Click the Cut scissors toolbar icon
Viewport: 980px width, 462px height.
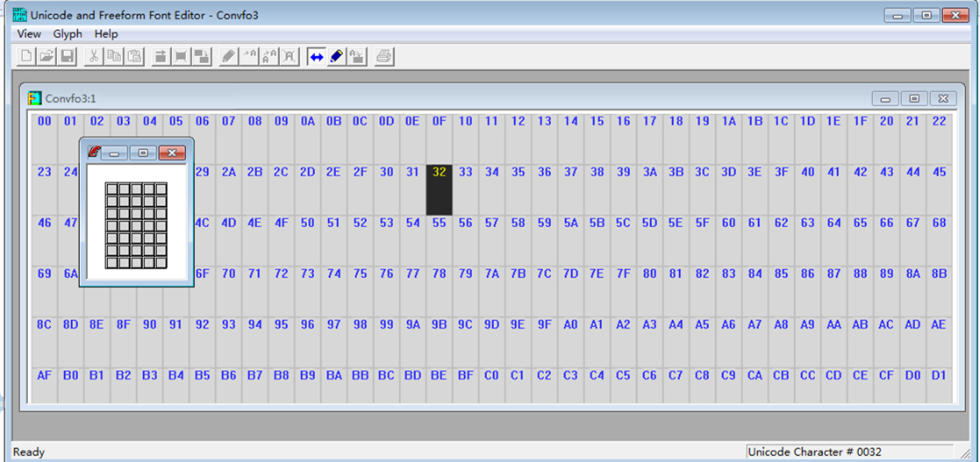(93, 57)
